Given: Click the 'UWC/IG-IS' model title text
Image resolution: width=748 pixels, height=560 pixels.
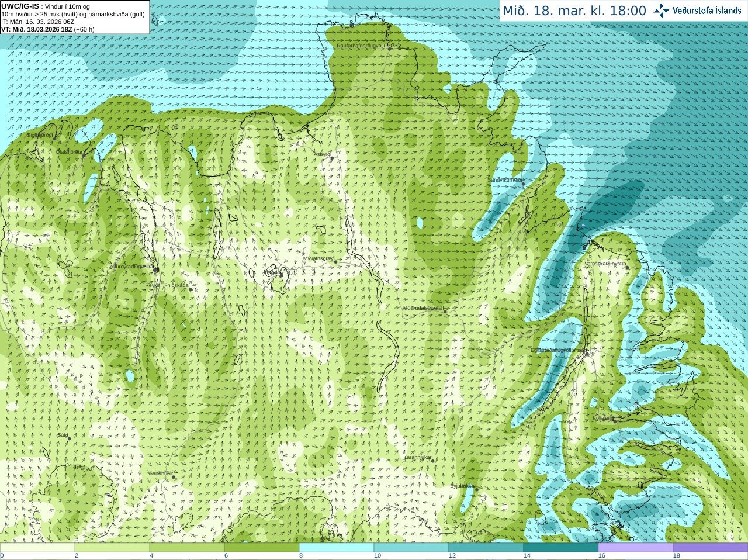Looking at the screenshot, I should (x=20, y=6).
